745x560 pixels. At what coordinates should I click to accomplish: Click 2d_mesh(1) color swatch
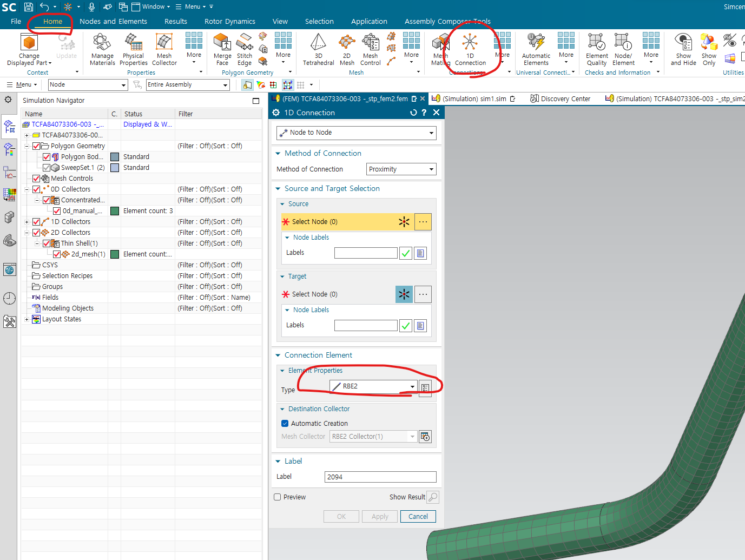[115, 254]
